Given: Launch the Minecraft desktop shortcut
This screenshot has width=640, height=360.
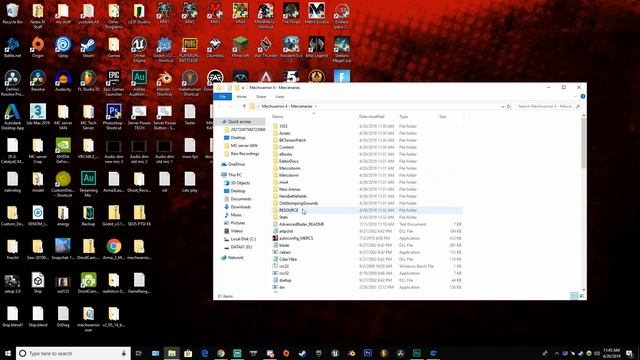Looking at the screenshot, I should (x=240, y=47).
